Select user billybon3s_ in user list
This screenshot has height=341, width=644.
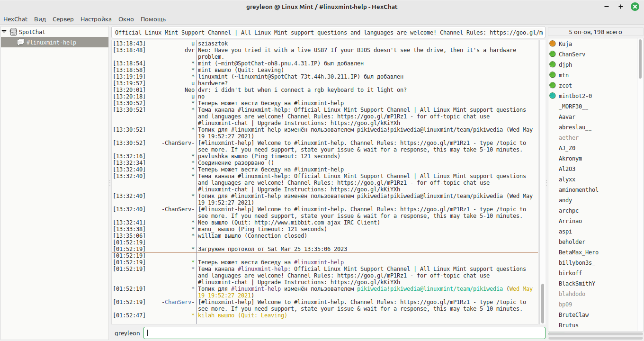577,262
